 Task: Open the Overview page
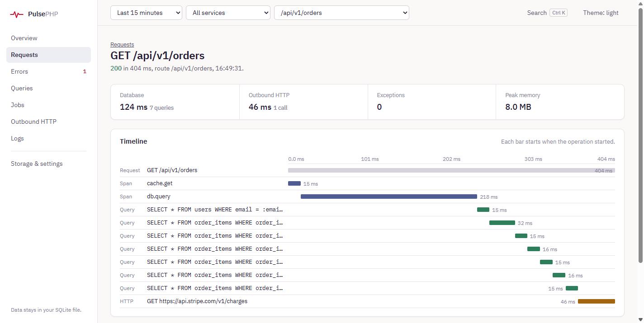(x=48, y=38)
